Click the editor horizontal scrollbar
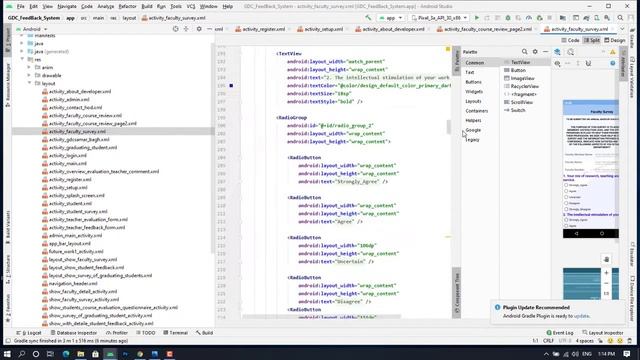 321,317
